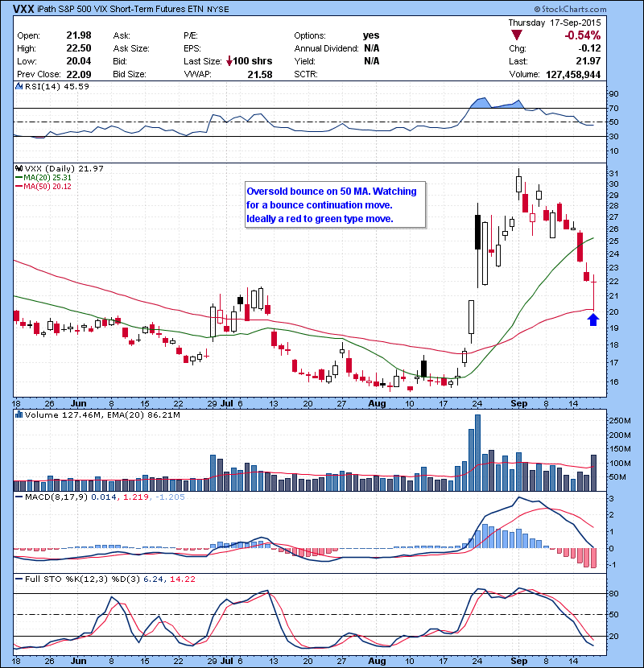The image size is (644, 668).
Task: Click the StockCharts.com copyright label
Action: click(x=570, y=9)
